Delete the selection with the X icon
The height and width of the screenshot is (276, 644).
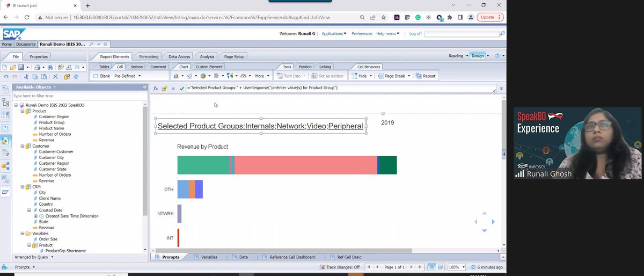pos(55,76)
